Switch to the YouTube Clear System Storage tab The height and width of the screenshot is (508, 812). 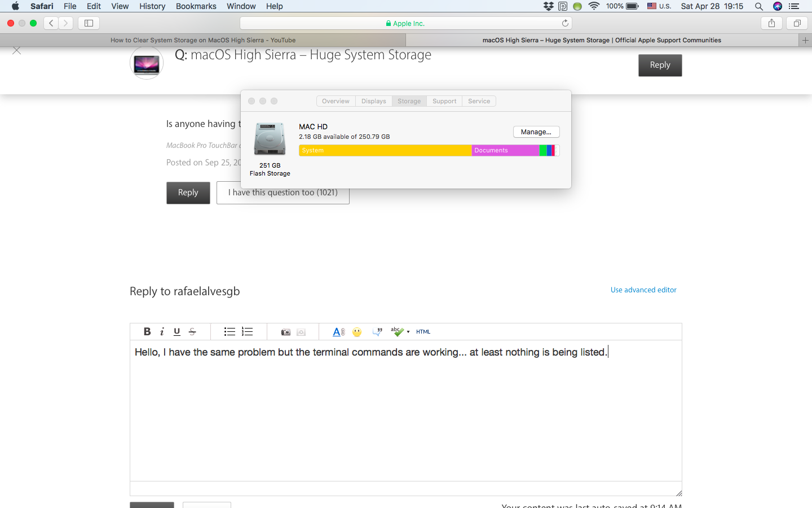tap(203, 40)
